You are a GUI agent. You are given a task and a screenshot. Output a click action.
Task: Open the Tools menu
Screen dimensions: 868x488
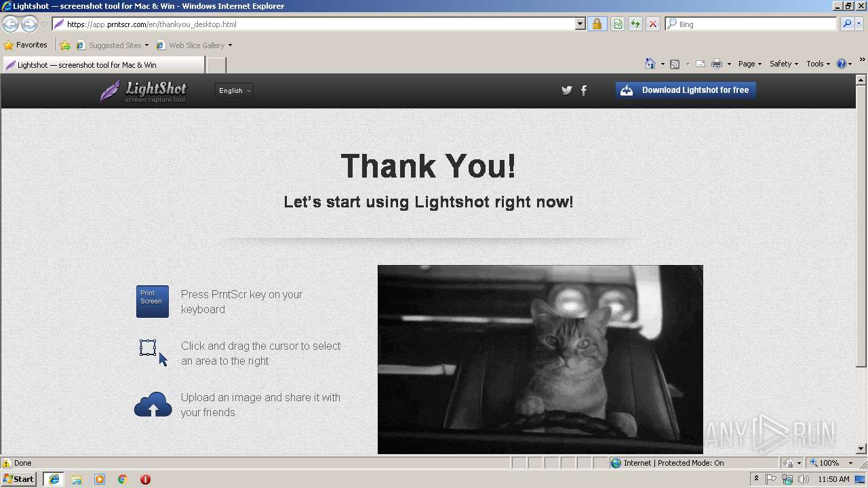click(x=818, y=64)
